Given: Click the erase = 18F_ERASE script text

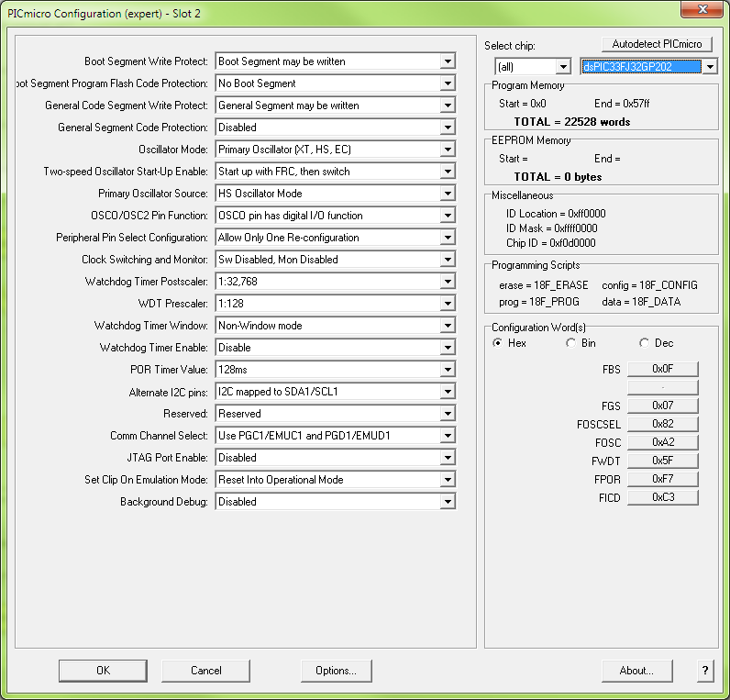Looking at the screenshot, I should click(543, 285).
